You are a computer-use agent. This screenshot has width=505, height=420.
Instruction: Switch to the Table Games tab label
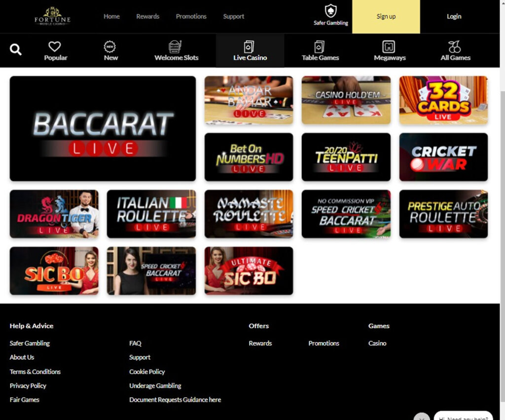320,58
